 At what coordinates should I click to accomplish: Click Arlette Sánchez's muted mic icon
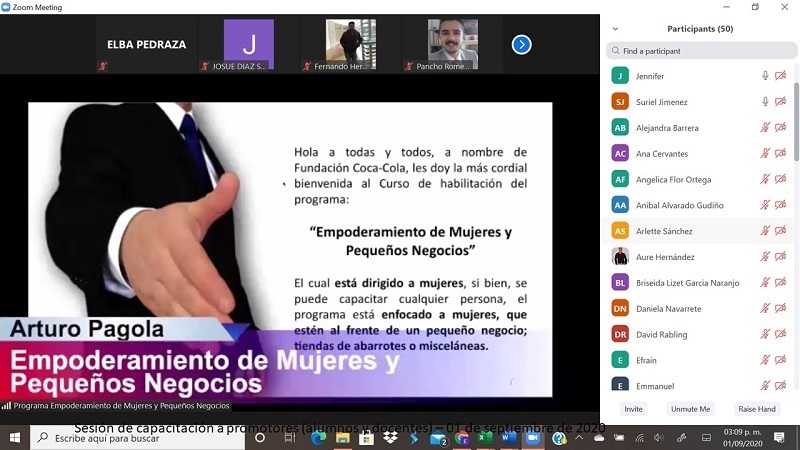click(765, 231)
